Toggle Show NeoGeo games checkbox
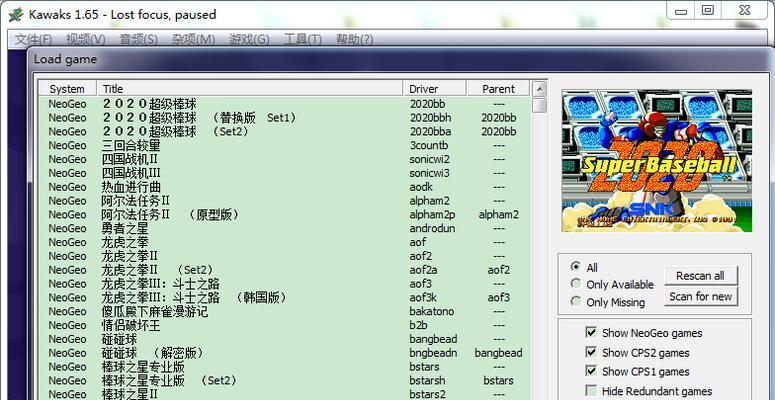This screenshot has width=775, height=400. 591,332
